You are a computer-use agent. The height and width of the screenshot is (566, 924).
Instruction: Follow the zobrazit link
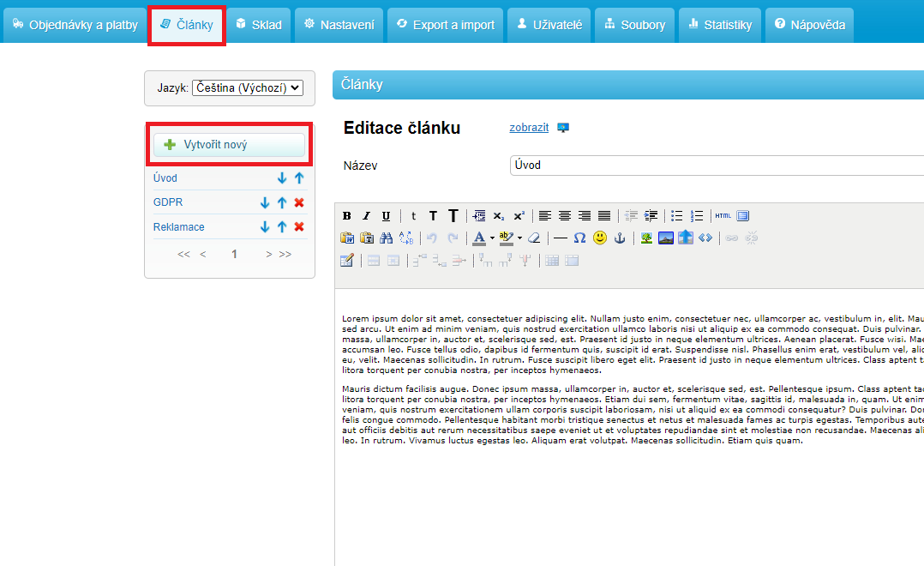(x=529, y=128)
